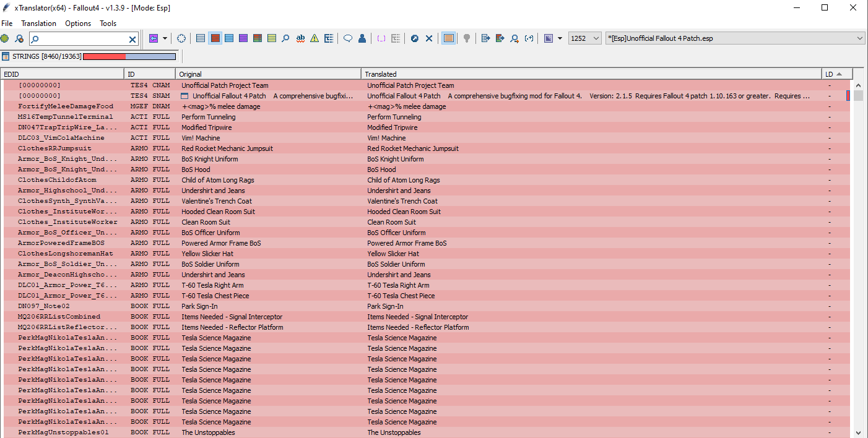Open the Unofficial Fallout 4 Patch.esp file dropdown

click(735, 38)
